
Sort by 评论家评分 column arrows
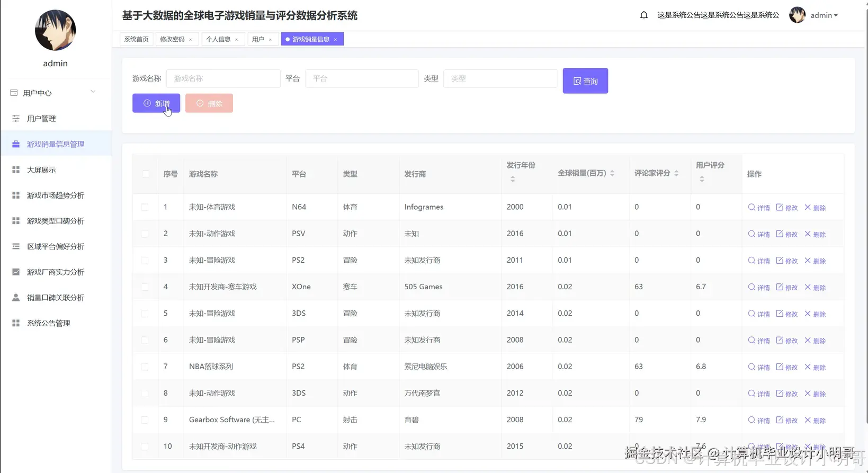point(676,173)
